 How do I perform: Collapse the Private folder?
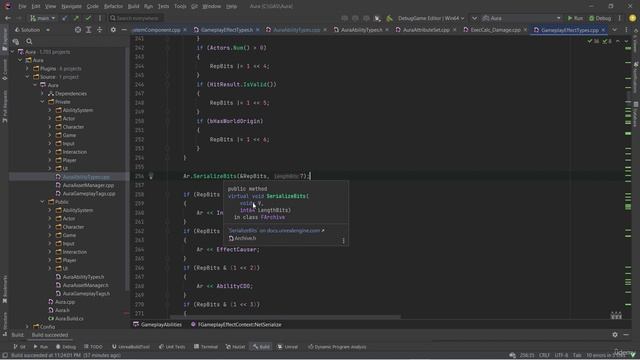pyautogui.click(x=42, y=102)
